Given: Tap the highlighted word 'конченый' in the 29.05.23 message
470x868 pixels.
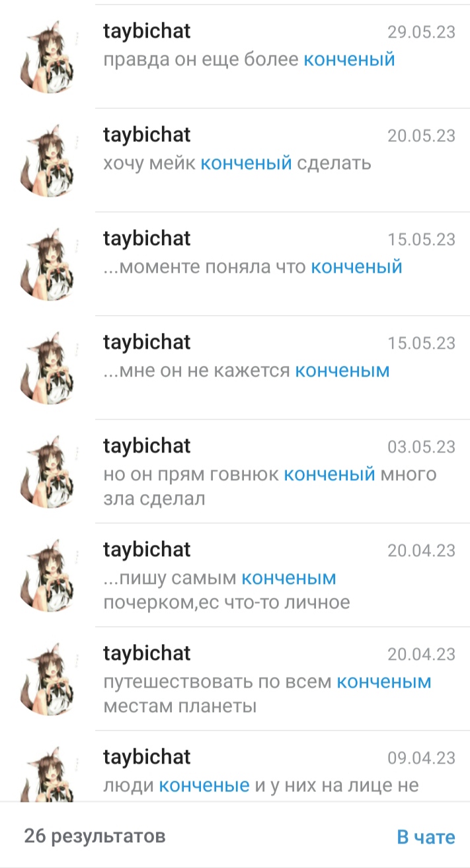Looking at the screenshot, I should [349, 59].
